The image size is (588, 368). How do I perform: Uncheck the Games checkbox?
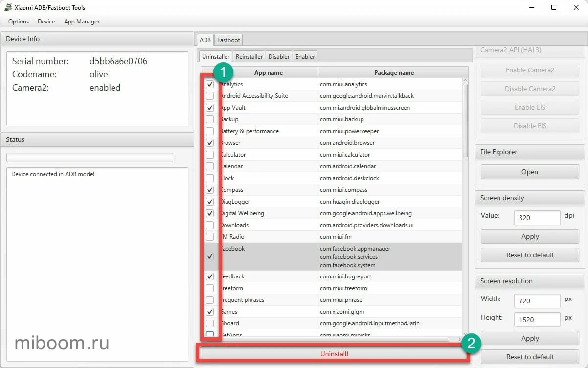click(210, 312)
